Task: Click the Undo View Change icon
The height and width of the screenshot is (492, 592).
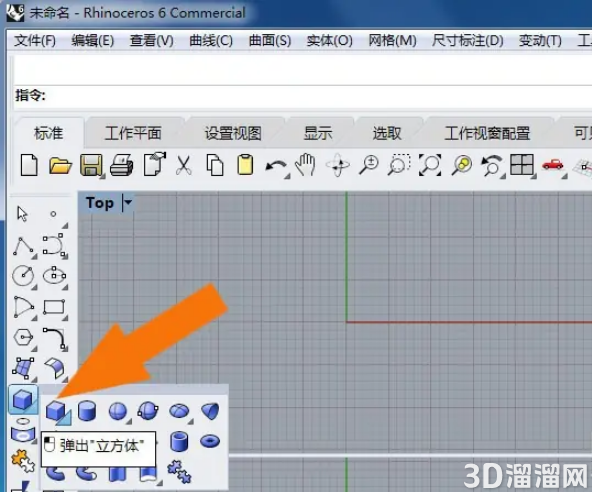Action: tap(492, 165)
